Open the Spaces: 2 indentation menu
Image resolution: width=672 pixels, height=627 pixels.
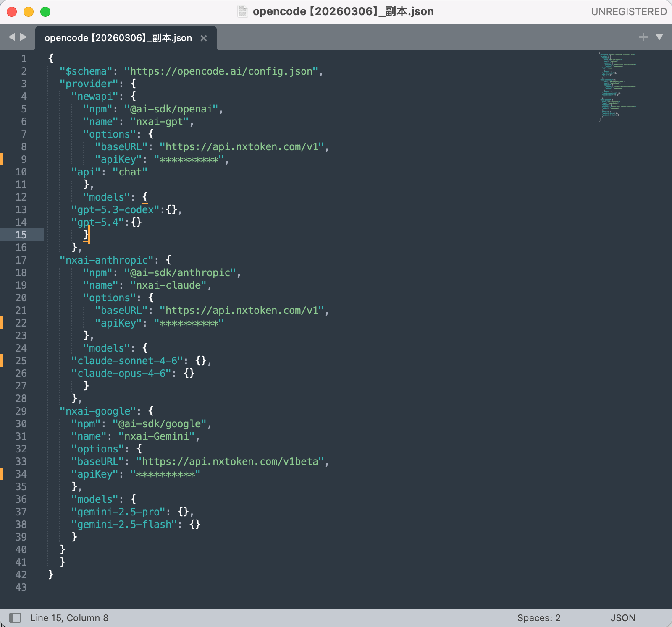(x=538, y=618)
